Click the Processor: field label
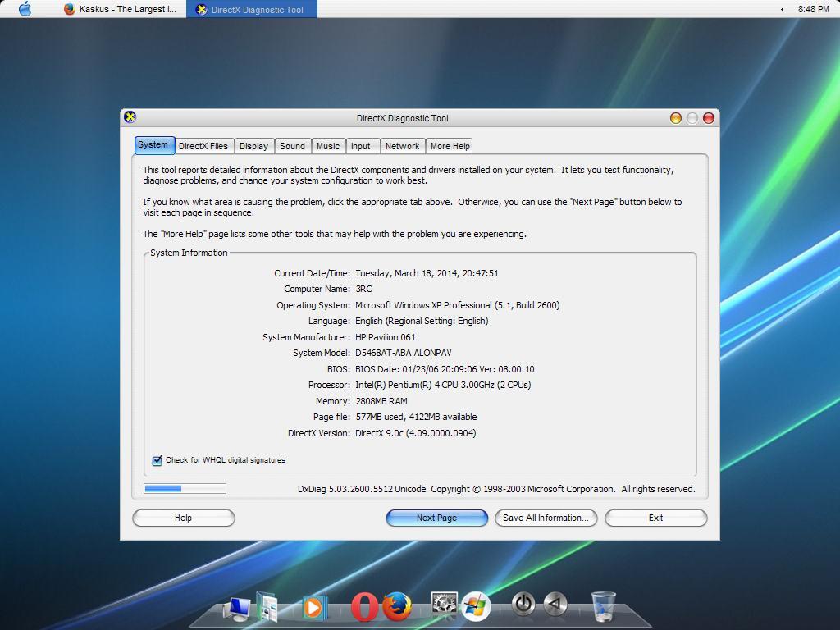 329,385
